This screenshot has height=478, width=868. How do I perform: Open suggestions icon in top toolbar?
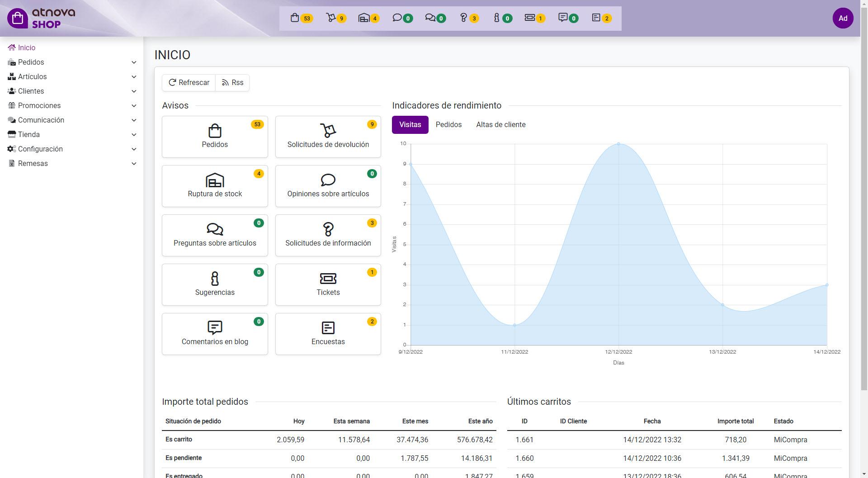(502, 18)
